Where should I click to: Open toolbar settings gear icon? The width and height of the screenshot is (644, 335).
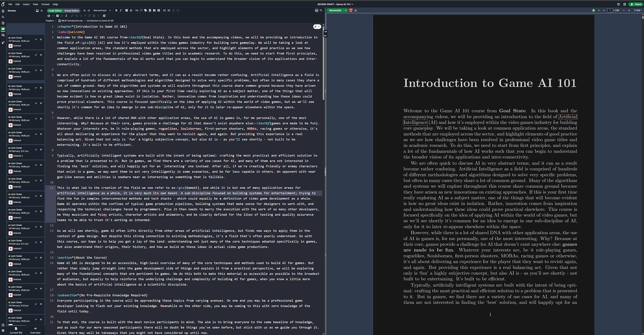[104, 16]
